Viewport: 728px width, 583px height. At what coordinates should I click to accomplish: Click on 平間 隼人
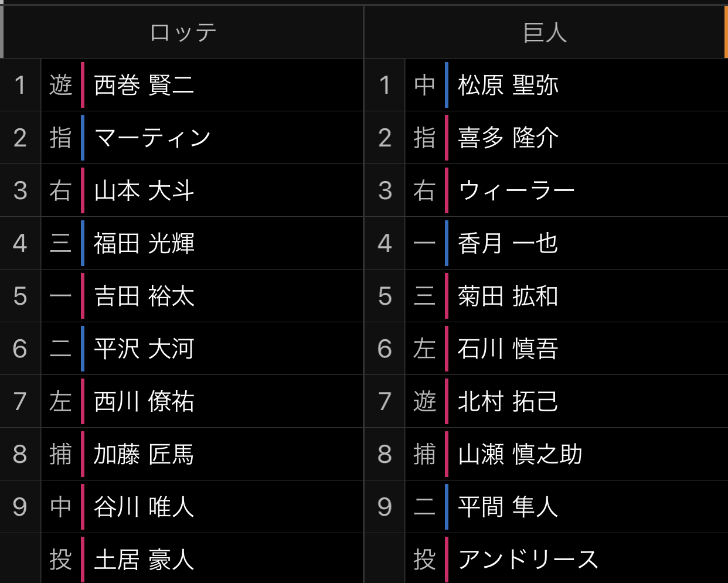[508, 507]
